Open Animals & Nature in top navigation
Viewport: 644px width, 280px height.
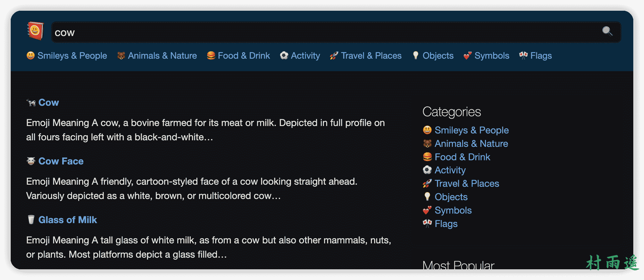click(x=162, y=56)
